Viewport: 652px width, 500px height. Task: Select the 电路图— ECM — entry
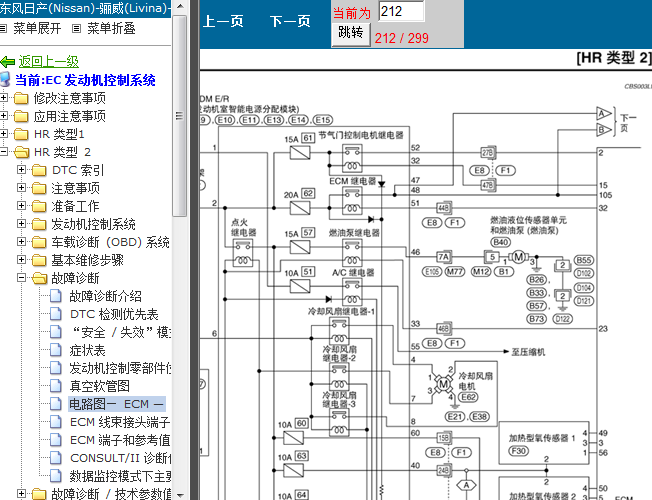[117, 404]
